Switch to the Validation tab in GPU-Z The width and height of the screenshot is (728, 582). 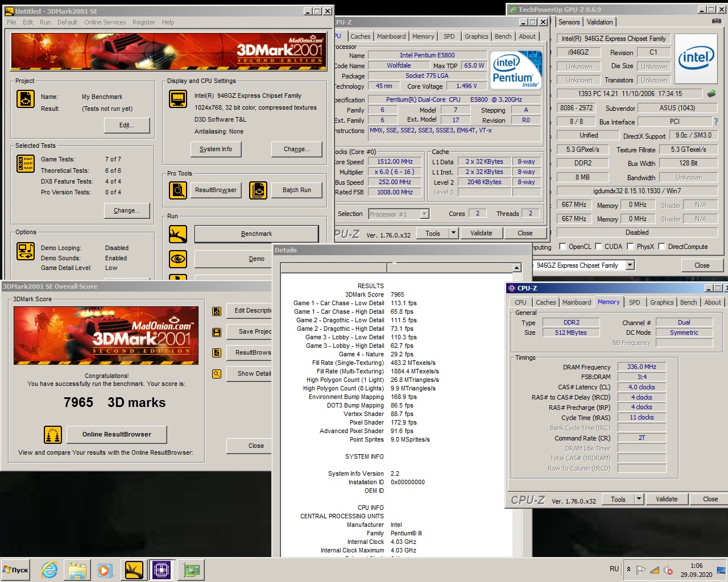point(600,22)
